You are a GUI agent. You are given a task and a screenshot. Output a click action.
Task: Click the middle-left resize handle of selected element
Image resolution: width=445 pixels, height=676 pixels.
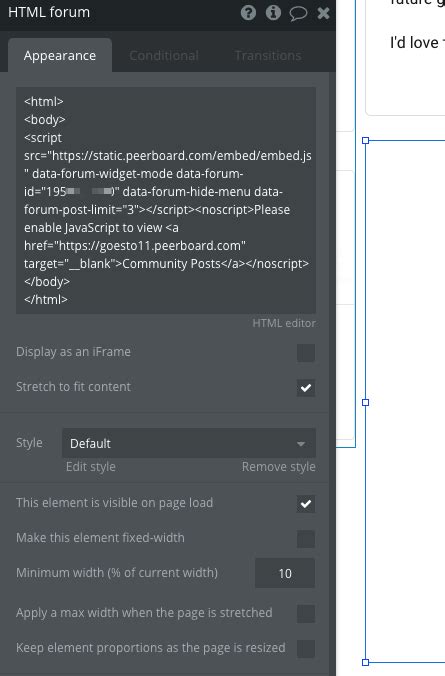366,402
